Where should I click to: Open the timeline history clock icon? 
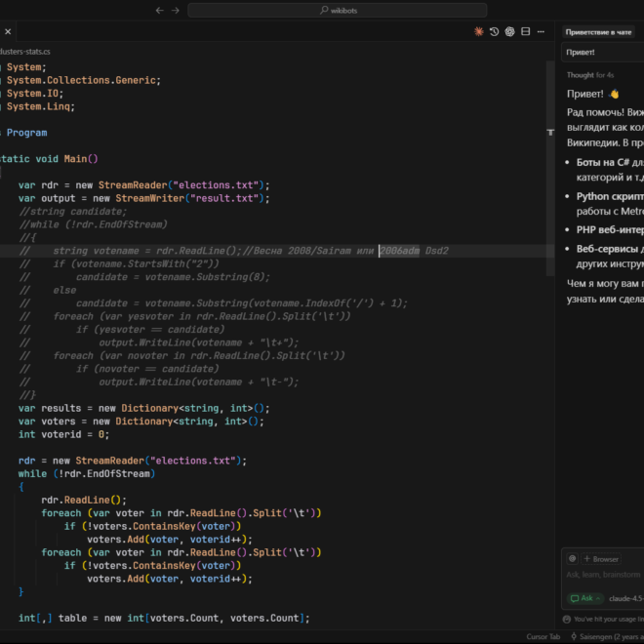click(494, 31)
